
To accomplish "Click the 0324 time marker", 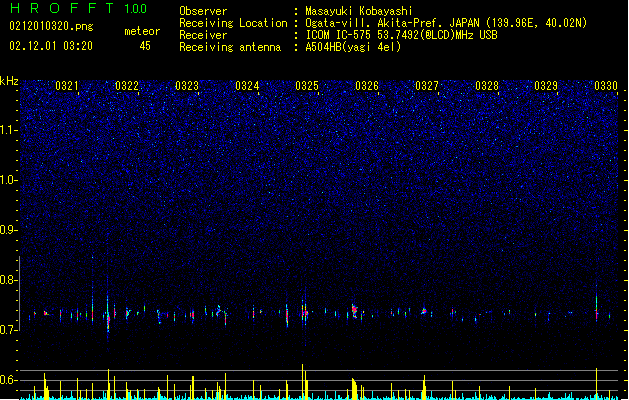I will pyautogui.click(x=247, y=86).
